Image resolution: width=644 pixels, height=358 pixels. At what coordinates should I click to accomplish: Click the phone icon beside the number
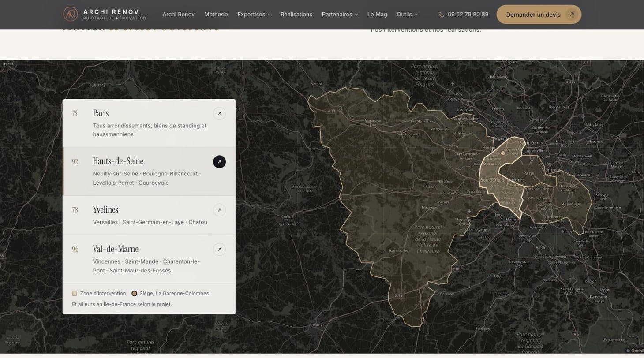[x=441, y=15]
